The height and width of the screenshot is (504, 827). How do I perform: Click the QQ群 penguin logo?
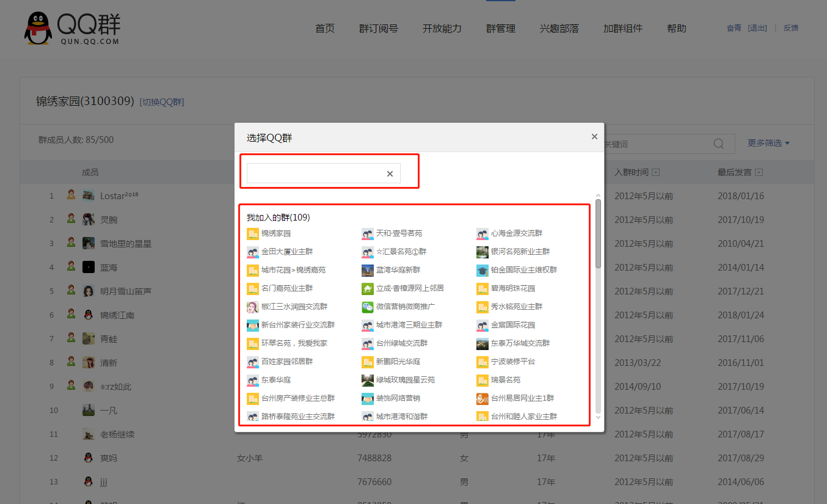pos(38,28)
